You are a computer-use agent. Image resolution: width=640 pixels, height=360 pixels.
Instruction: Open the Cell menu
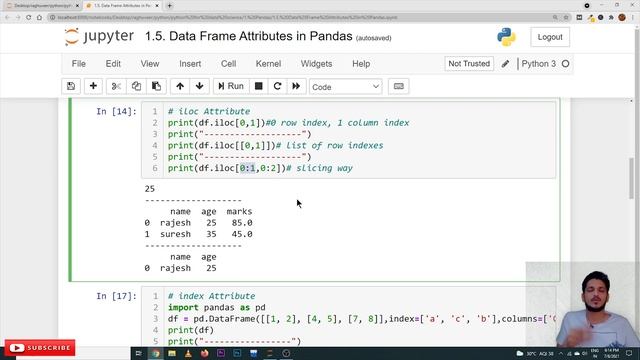(229, 64)
